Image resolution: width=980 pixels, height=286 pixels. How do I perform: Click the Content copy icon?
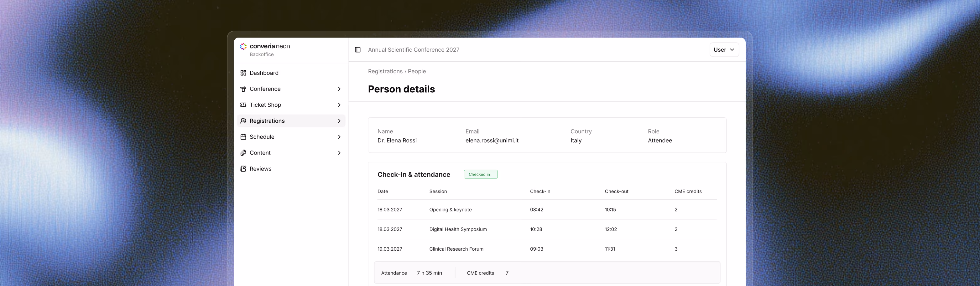pos(243,153)
